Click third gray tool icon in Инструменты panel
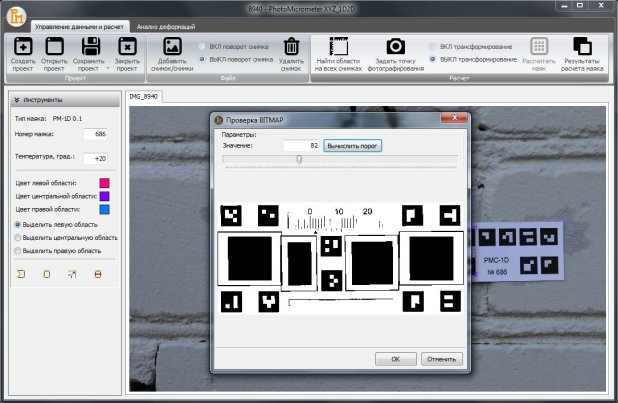 72,274
